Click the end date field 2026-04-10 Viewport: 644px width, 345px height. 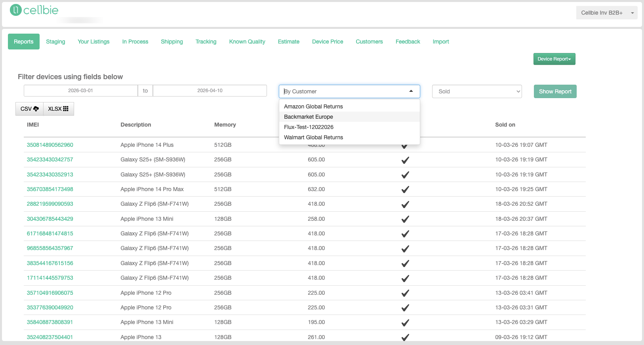coord(210,91)
